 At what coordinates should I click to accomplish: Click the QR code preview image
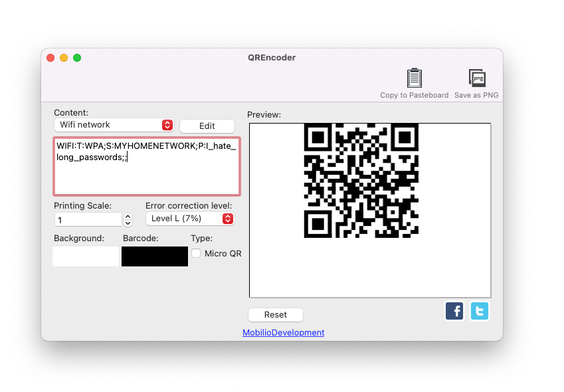point(361,181)
